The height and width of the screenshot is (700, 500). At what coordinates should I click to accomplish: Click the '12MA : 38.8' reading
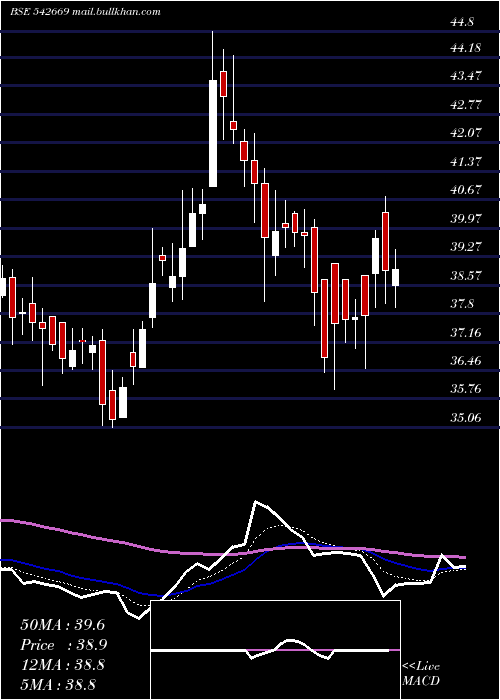click(62, 665)
